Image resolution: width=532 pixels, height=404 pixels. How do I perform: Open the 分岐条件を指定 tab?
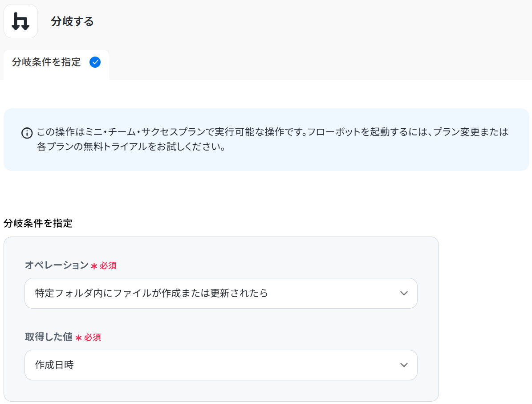pyautogui.click(x=46, y=62)
